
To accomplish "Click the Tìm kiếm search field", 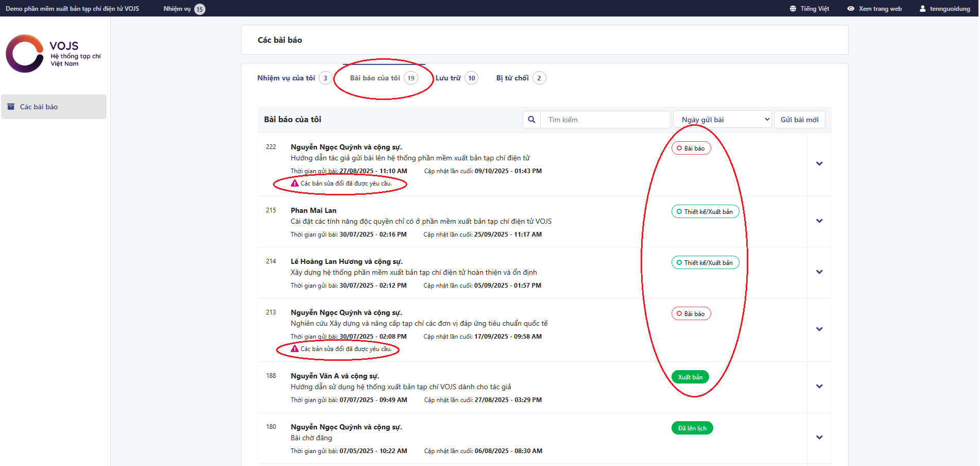I will (605, 120).
